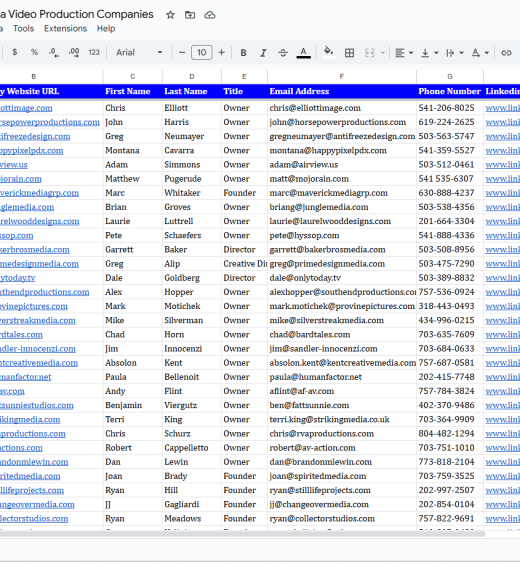The height and width of the screenshot is (562, 520).
Task: Decrease decimal places
Action: 54,52
